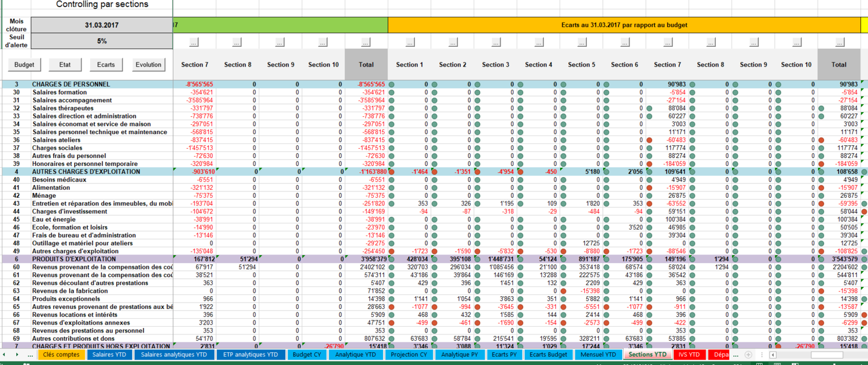Go to the Budget CY sheet
The image size is (868, 365).
click(306, 355)
